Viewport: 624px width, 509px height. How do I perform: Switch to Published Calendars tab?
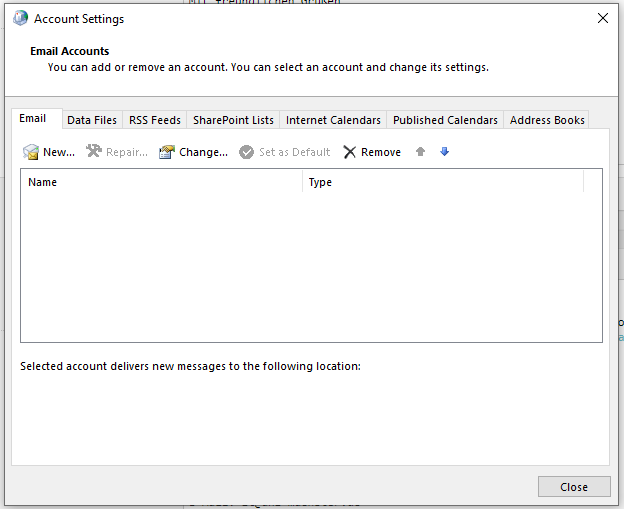click(x=445, y=120)
